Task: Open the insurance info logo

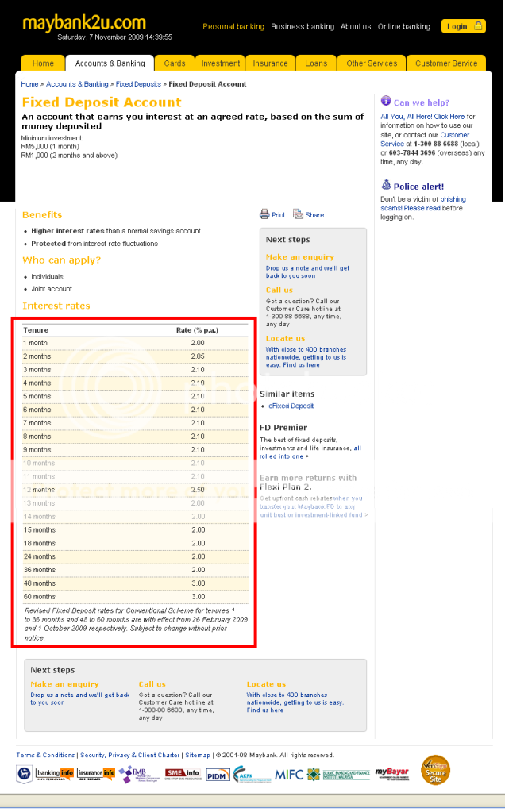Action: point(96,773)
